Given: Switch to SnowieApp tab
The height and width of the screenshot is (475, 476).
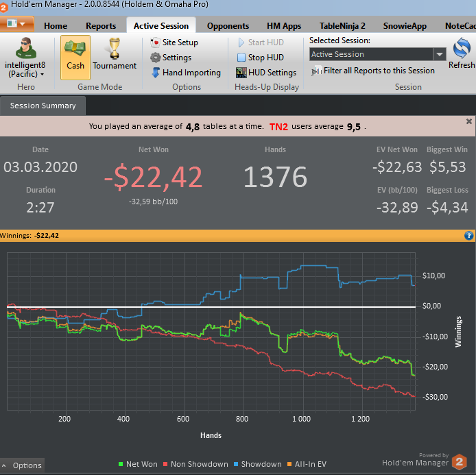Looking at the screenshot, I should click(x=405, y=26).
